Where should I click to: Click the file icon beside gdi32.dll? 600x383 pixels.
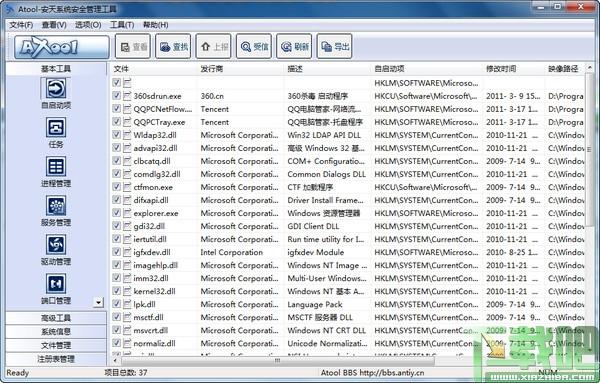(x=127, y=226)
